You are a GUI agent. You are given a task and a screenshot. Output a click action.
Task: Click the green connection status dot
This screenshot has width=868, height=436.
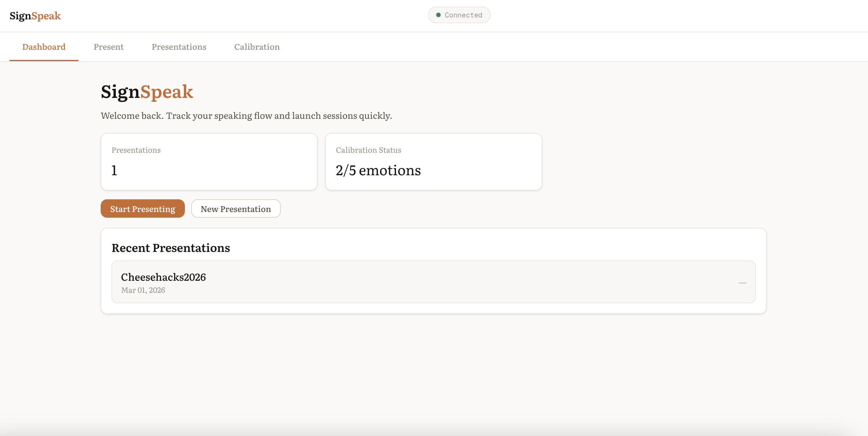click(438, 15)
